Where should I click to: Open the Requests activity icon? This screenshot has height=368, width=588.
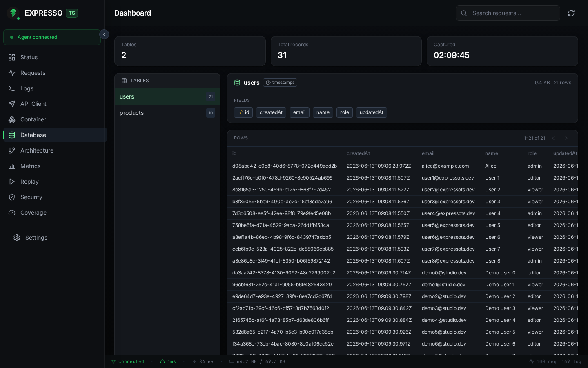(x=12, y=73)
